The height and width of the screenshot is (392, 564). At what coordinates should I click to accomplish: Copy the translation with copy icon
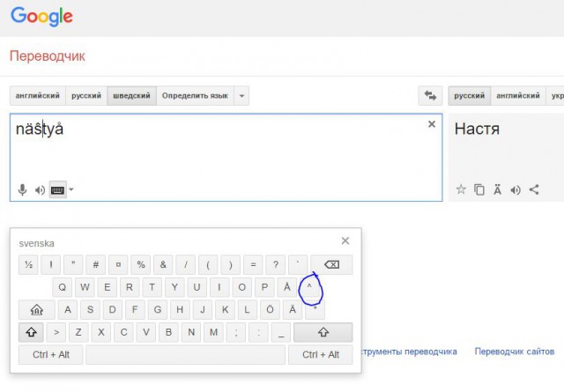click(479, 189)
